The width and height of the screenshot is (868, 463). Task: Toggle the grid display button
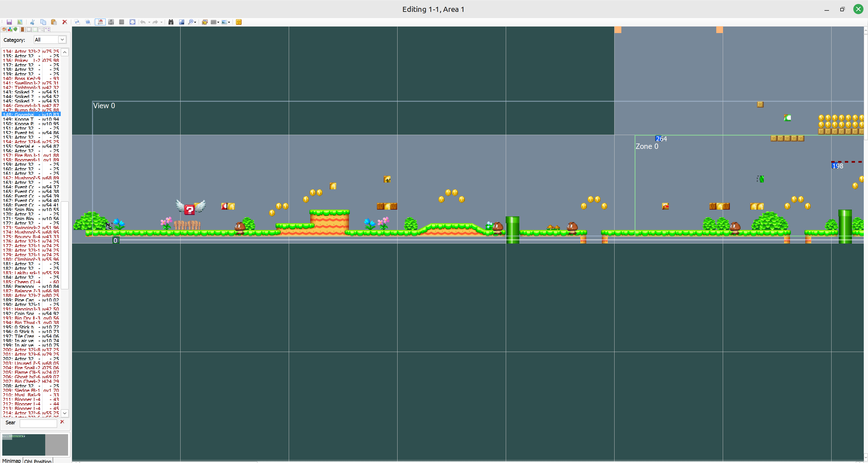point(122,22)
